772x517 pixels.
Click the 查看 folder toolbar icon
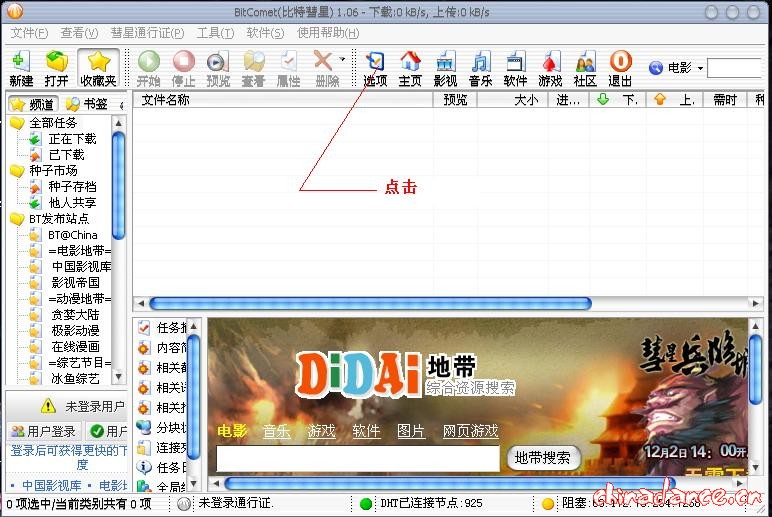point(254,68)
